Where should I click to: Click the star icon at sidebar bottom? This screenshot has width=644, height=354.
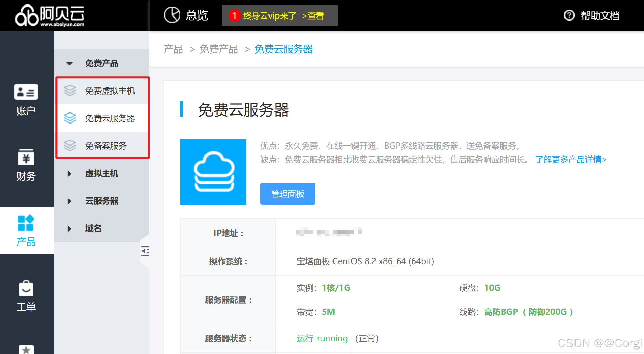[x=26, y=349]
